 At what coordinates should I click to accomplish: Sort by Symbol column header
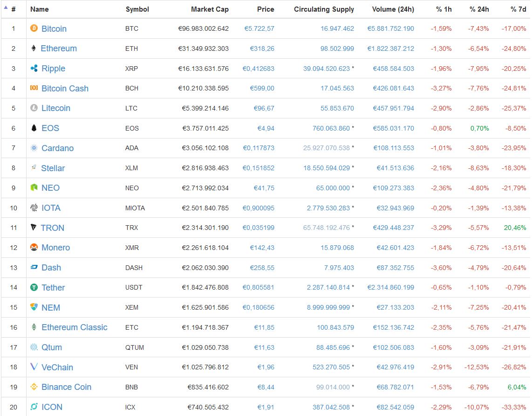tap(137, 9)
